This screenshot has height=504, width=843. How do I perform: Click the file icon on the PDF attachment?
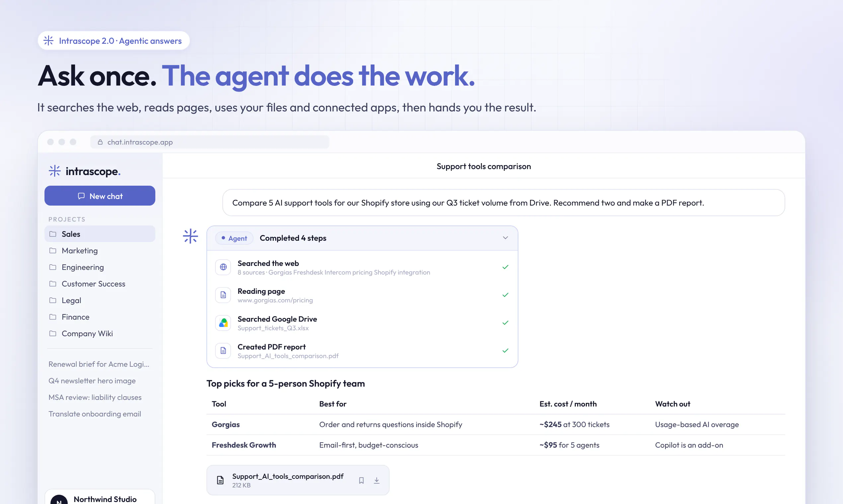[x=220, y=480]
